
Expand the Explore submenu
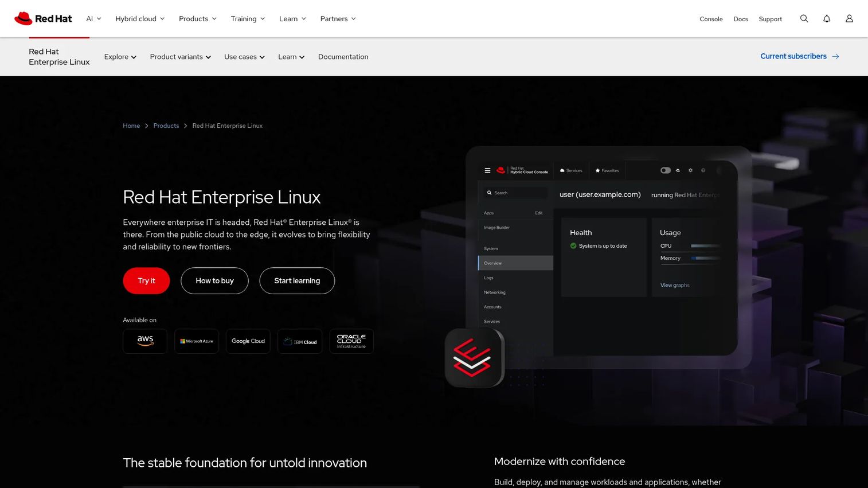coord(120,57)
